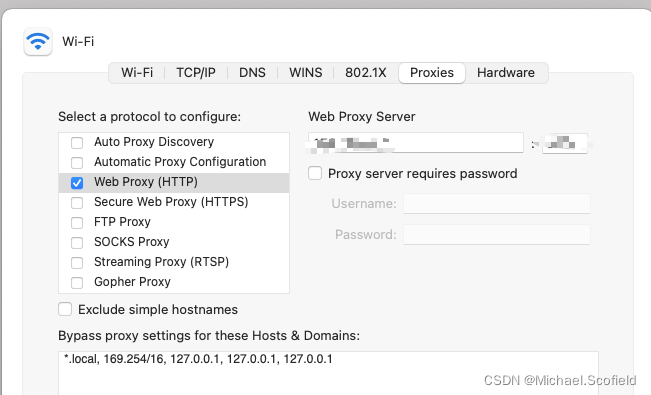
Task: Click the proxy port number field
Action: pos(565,143)
